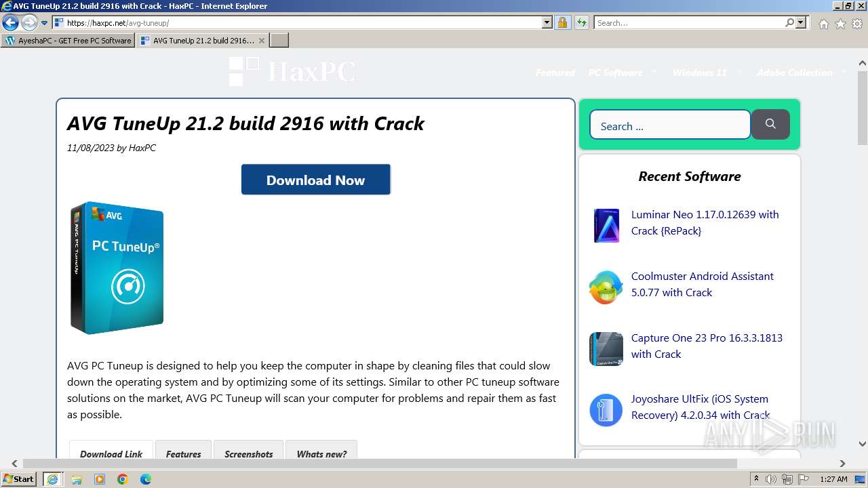The image size is (868, 488).
Task: Open the recent pages dropdown arrow
Action: (45, 23)
